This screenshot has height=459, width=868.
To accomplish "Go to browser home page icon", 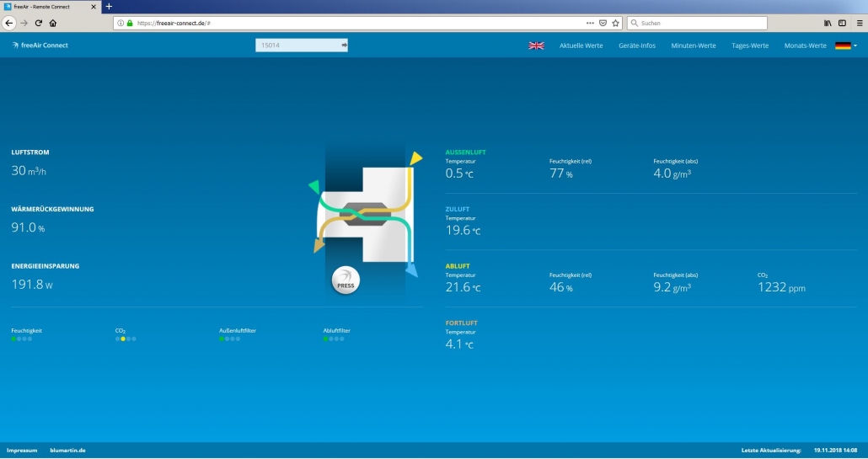I will [x=53, y=24].
